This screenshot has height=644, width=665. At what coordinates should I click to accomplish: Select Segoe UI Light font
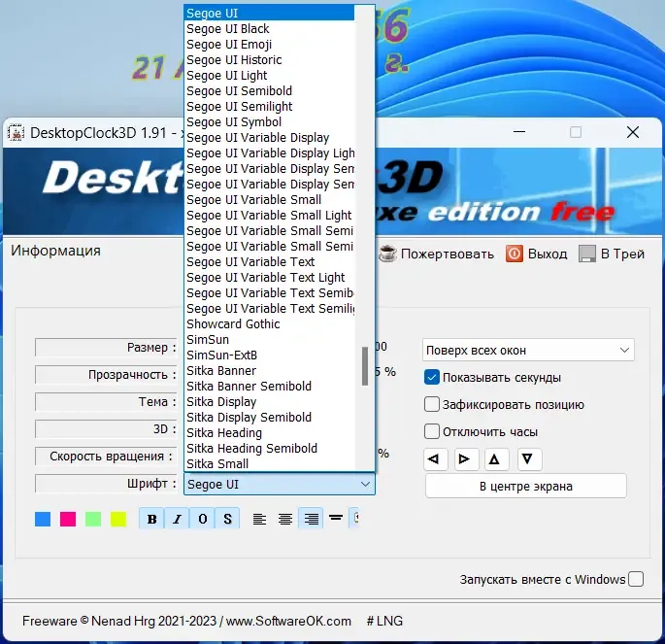(269, 76)
